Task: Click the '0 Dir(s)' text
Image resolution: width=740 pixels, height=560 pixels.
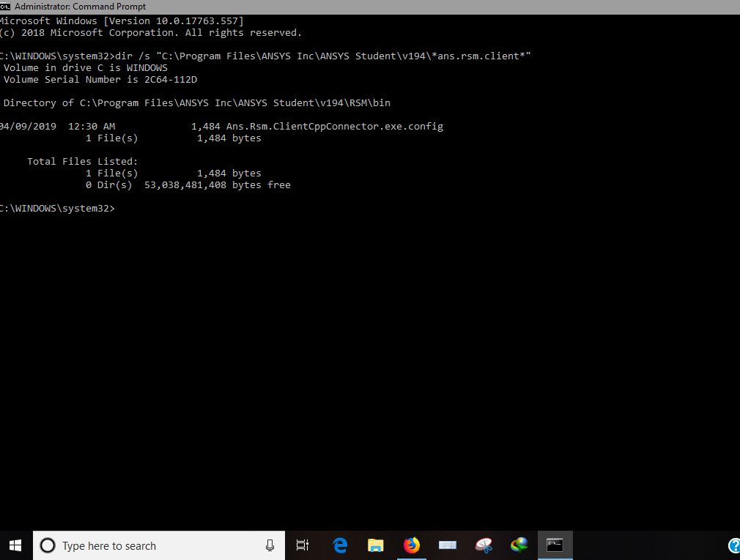Action: tap(109, 184)
